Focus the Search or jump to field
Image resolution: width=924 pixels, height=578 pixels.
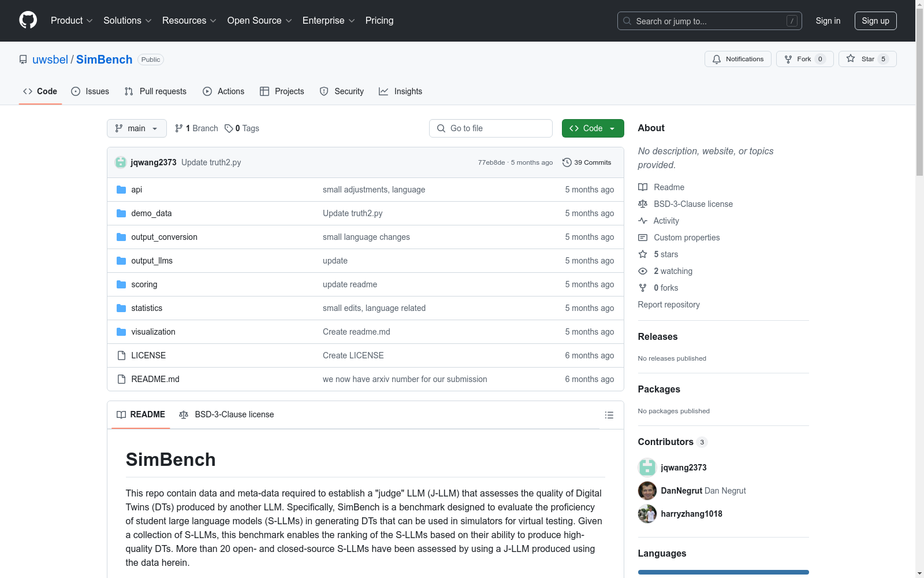point(710,21)
